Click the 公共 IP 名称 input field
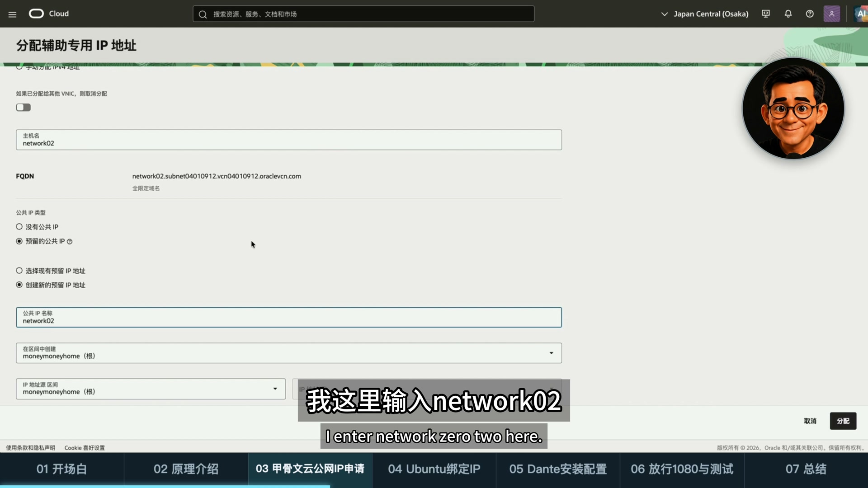Viewport: 868px width, 488px height. click(289, 318)
